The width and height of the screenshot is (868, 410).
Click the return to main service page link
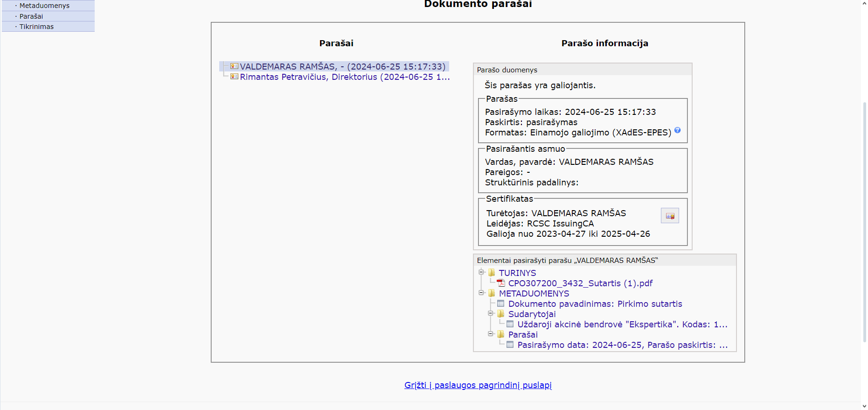pos(478,385)
